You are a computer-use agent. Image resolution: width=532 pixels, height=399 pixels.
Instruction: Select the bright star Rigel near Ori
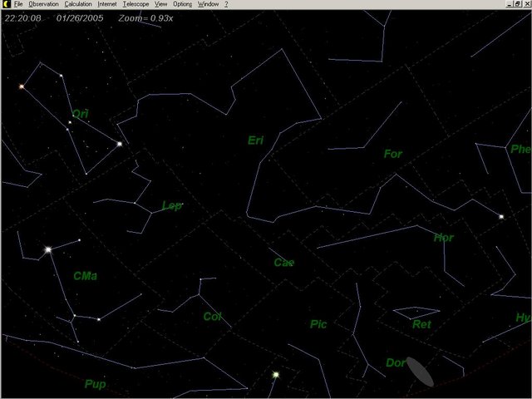(120, 144)
